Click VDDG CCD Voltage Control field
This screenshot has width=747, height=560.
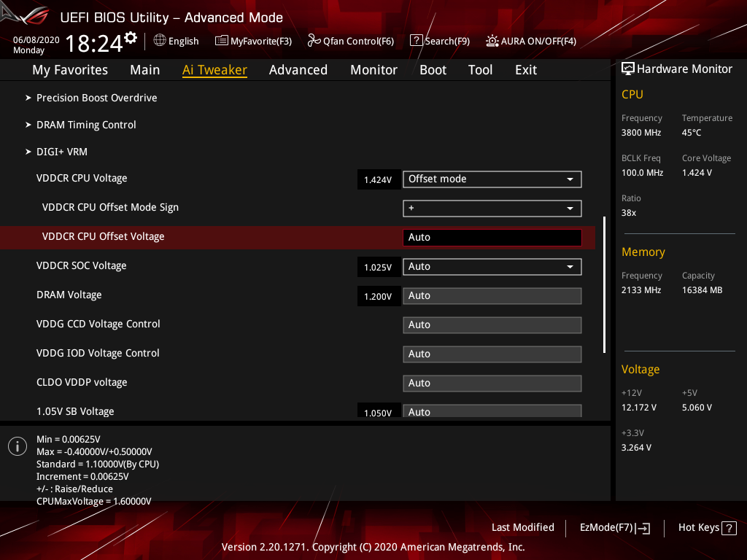pyautogui.click(x=492, y=324)
